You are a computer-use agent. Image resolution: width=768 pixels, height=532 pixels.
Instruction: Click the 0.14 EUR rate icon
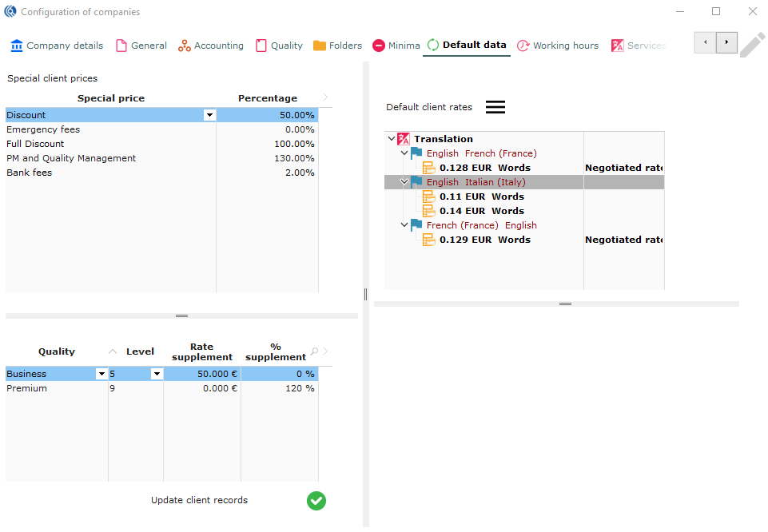click(429, 211)
